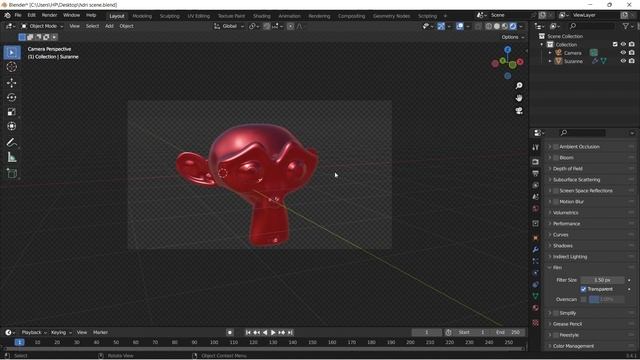The height and width of the screenshot is (360, 640).
Task: Select the Cursor tool
Action: (12, 67)
